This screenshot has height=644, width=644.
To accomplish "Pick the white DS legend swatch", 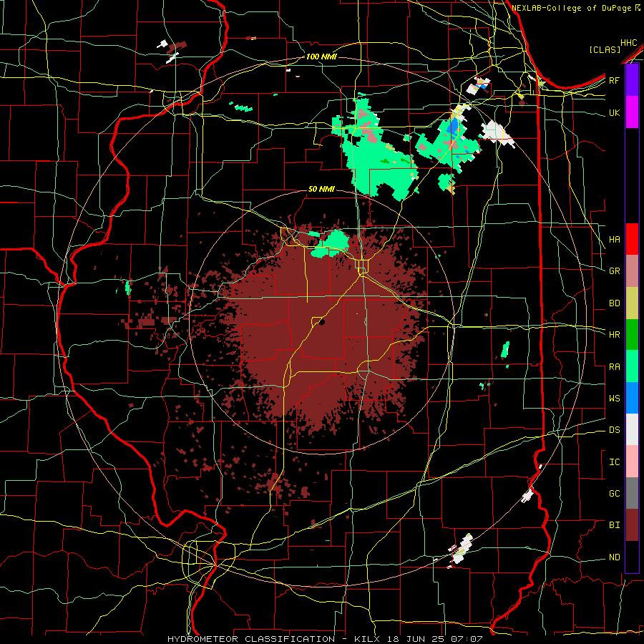I will (632, 429).
